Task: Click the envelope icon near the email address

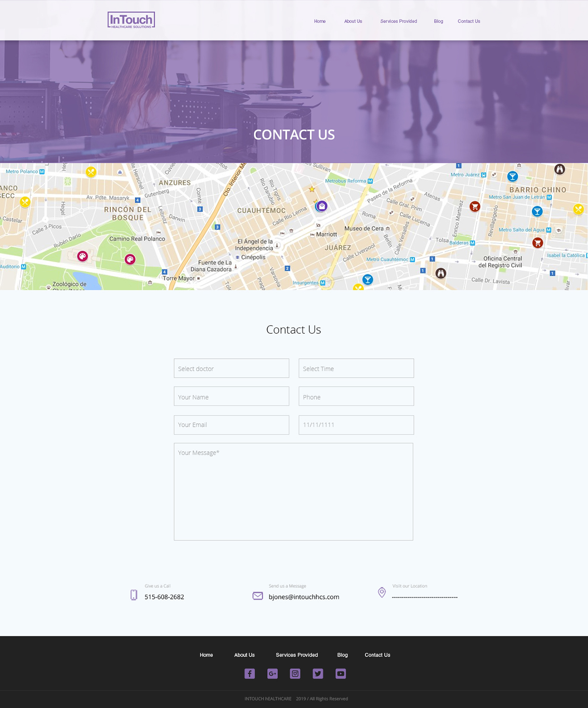Action: (x=258, y=596)
